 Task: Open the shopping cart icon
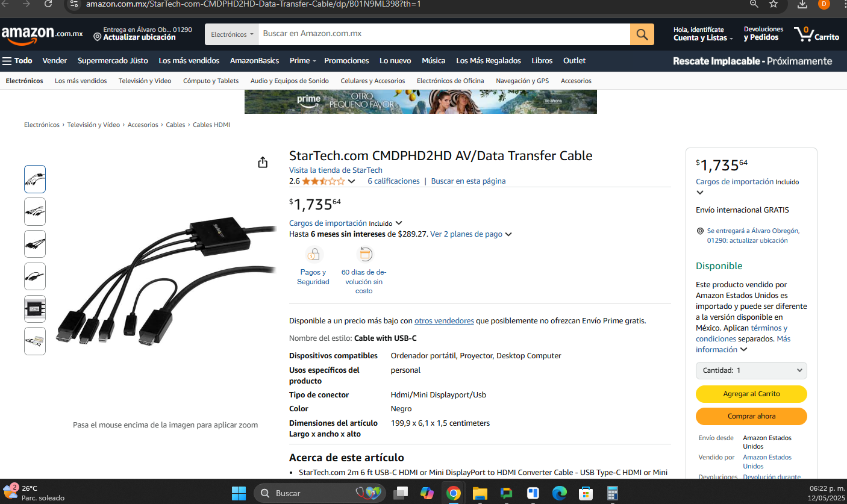click(816, 34)
